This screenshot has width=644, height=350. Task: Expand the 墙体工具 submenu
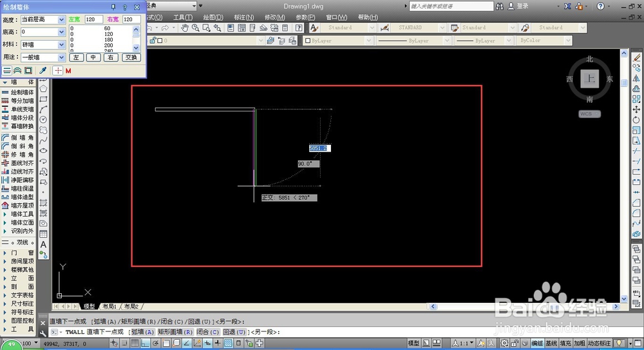[x=18, y=214]
